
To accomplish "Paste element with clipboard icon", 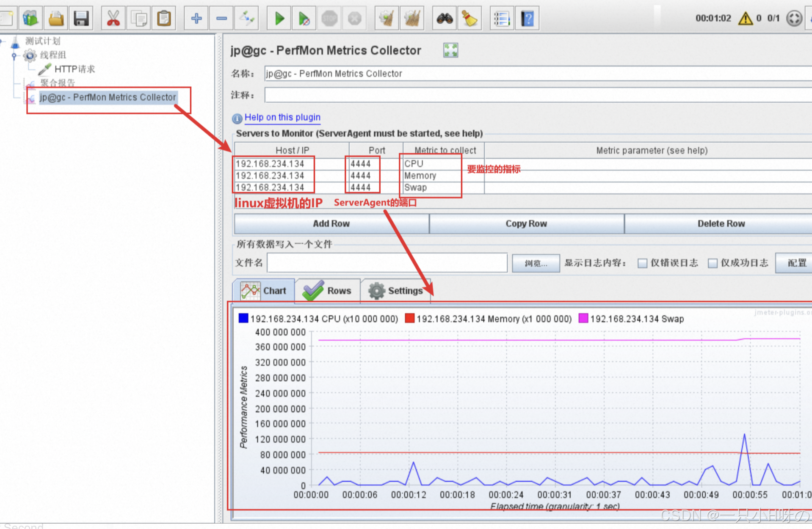I will click(164, 18).
